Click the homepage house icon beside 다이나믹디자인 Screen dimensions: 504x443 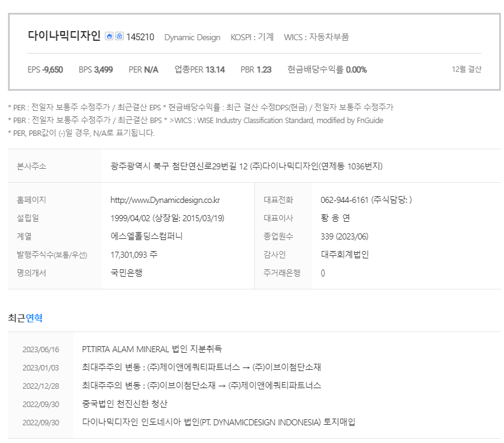point(109,36)
